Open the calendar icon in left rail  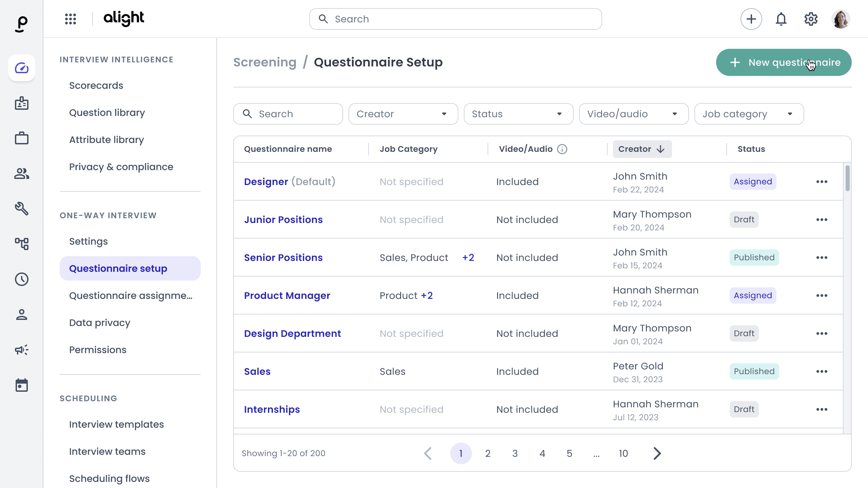click(x=22, y=385)
